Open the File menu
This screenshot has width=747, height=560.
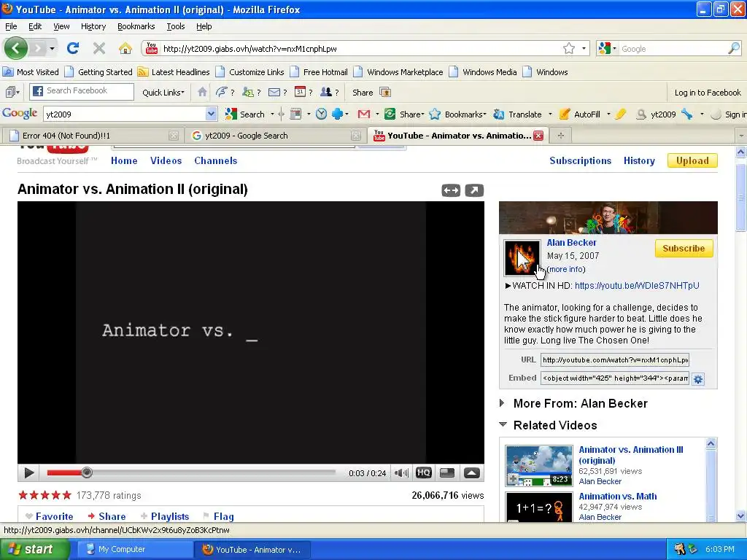[x=11, y=26]
